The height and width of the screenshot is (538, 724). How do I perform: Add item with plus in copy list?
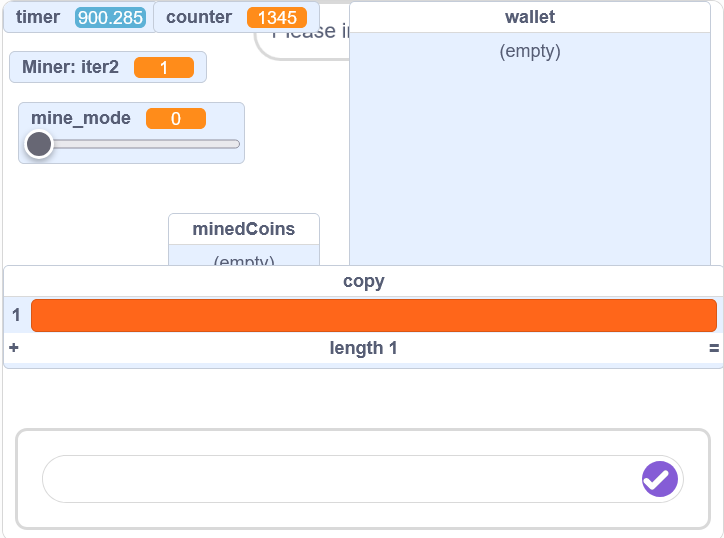pyautogui.click(x=14, y=347)
